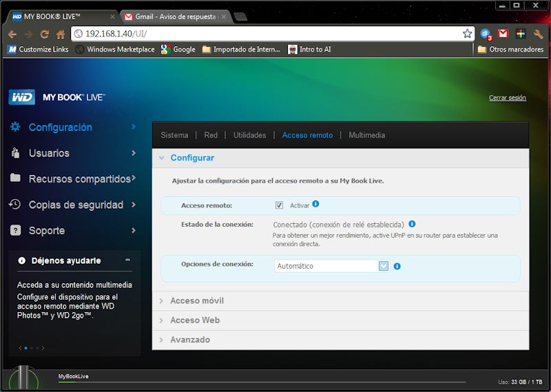Click the Déjenos ayudarle info icon

pos(22,261)
